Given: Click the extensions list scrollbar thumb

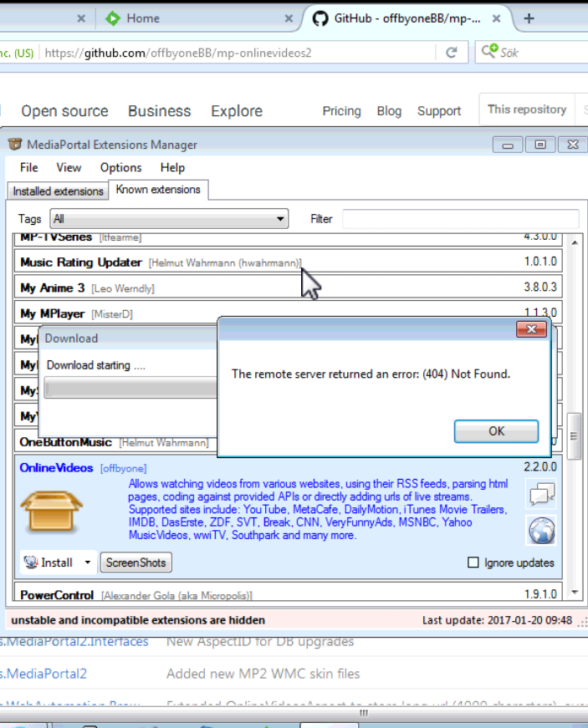Looking at the screenshot, I should point(575,436).
